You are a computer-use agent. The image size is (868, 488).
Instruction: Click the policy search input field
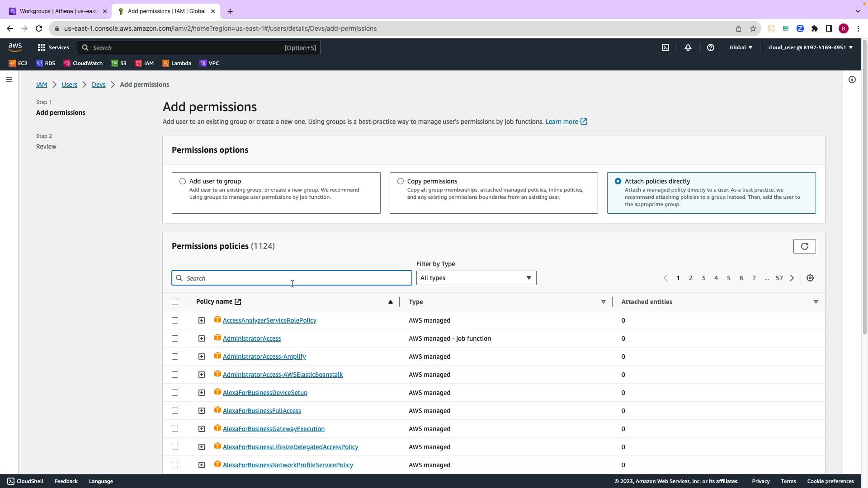pos(292,278)
